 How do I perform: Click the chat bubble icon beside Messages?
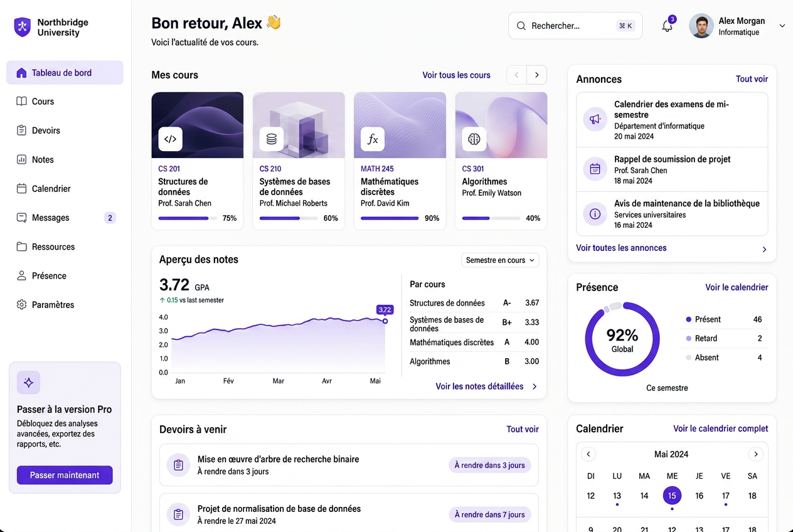pyautogui.click(x=22, y=218)
